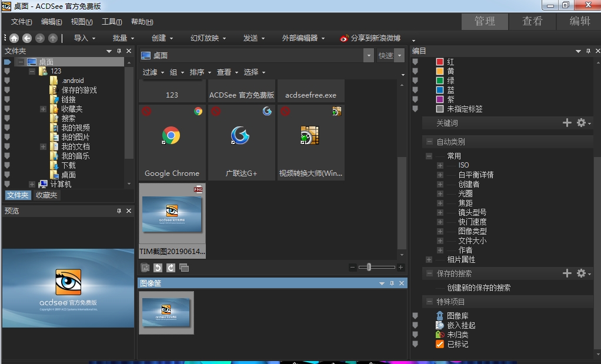Tick the 已标记 orange checkbox

(x=440, y=344)
